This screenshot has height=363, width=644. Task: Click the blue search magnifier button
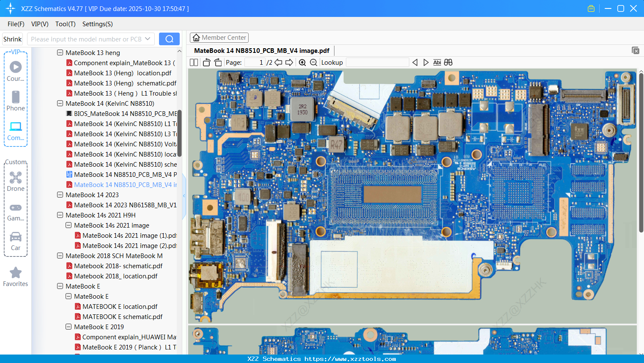169,39
